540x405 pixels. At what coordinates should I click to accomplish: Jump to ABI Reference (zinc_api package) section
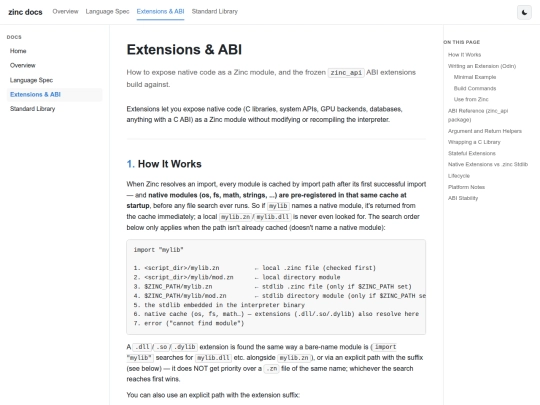point(478,115)
